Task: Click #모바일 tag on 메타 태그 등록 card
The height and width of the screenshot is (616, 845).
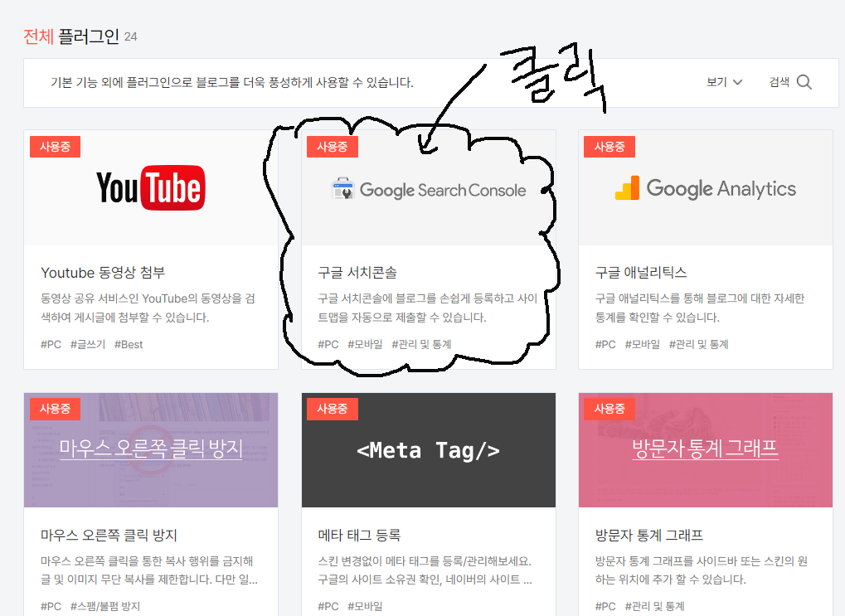Action: [365, 606]
